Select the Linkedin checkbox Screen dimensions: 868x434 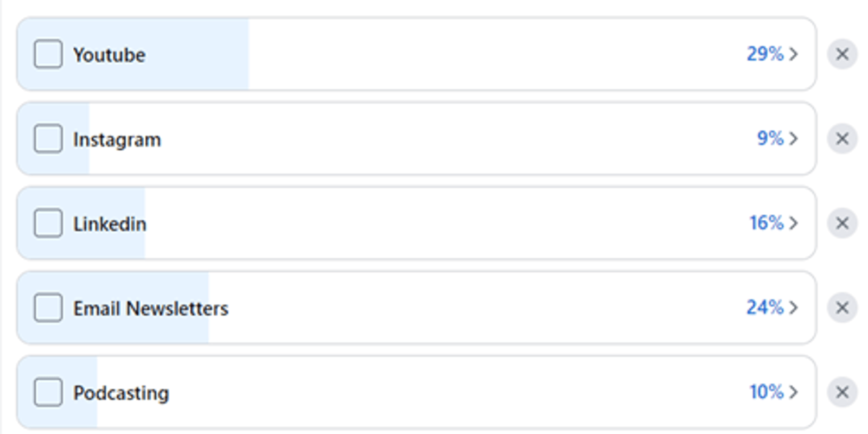click(x=48, y=223)
